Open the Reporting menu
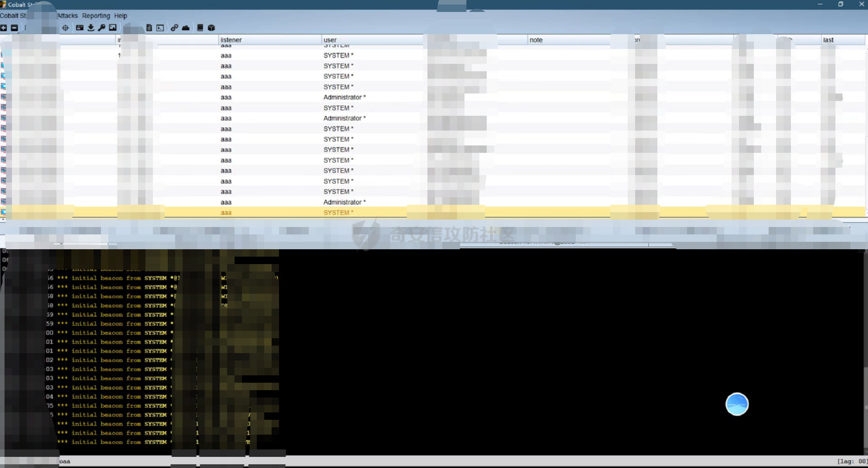868x468 pixels. (96, 16)
